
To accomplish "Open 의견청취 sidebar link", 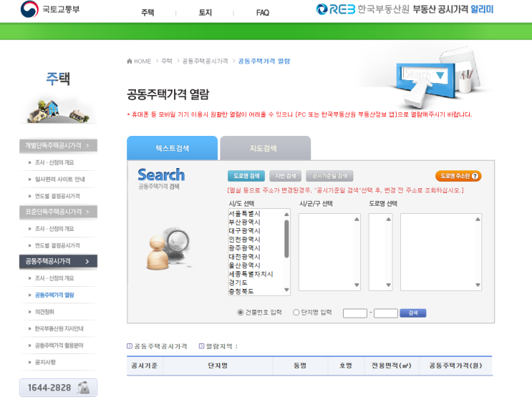I will pyautogui.click(x=44, y=312).
